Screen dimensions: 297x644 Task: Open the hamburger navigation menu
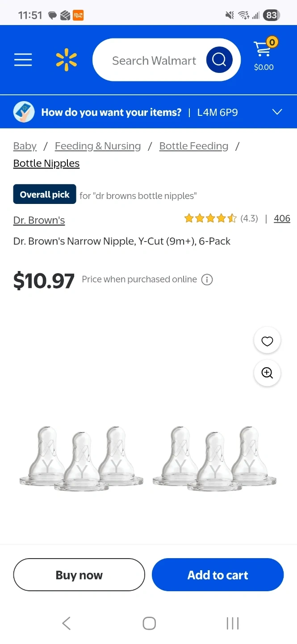[23, 60]
